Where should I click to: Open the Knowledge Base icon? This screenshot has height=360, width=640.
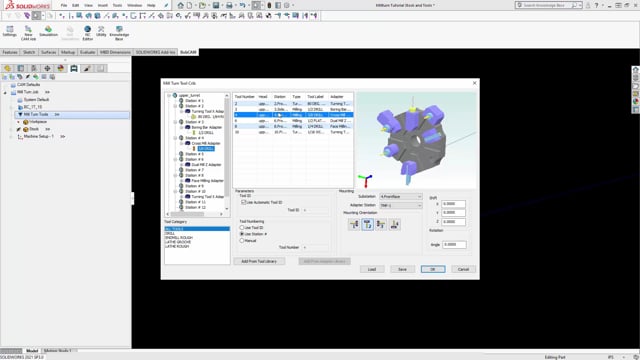pyautogui.click(x=119, y=33)
